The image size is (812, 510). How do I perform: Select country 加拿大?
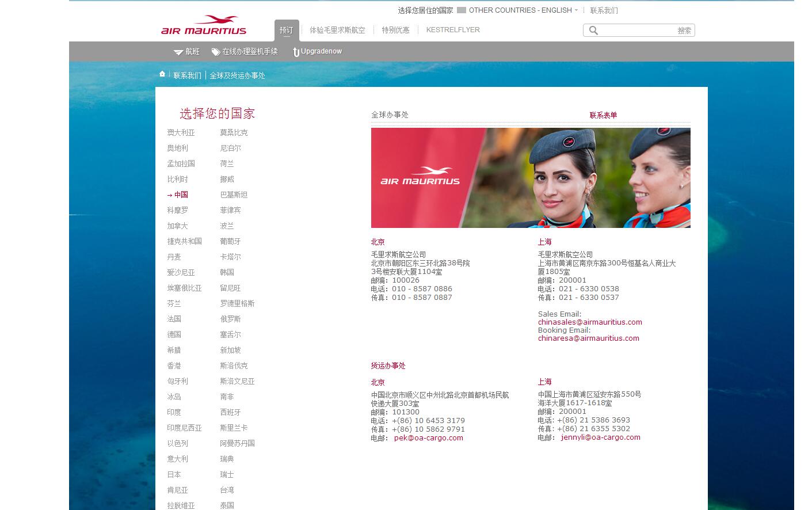pyautogui.click(x=178, y=226)
